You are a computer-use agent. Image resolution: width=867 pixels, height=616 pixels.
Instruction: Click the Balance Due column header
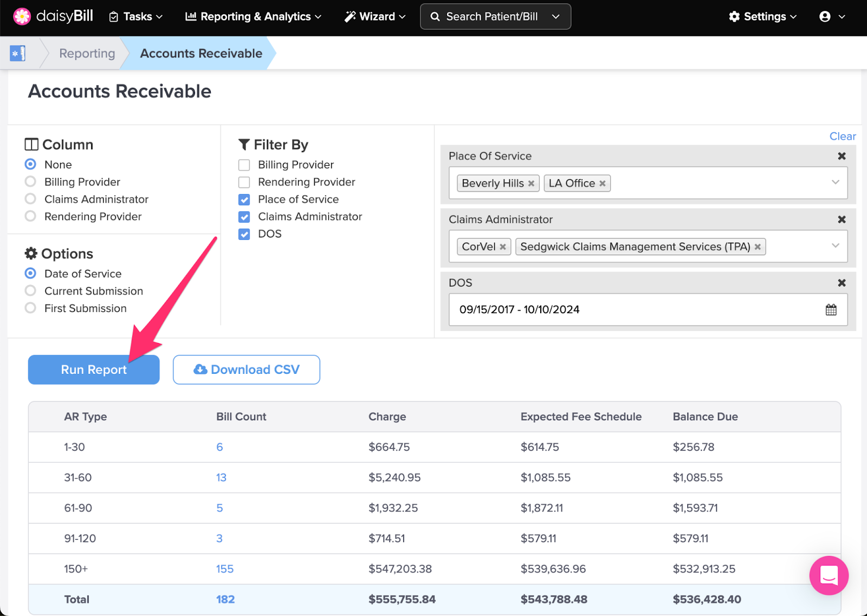(x=705, y=417)
